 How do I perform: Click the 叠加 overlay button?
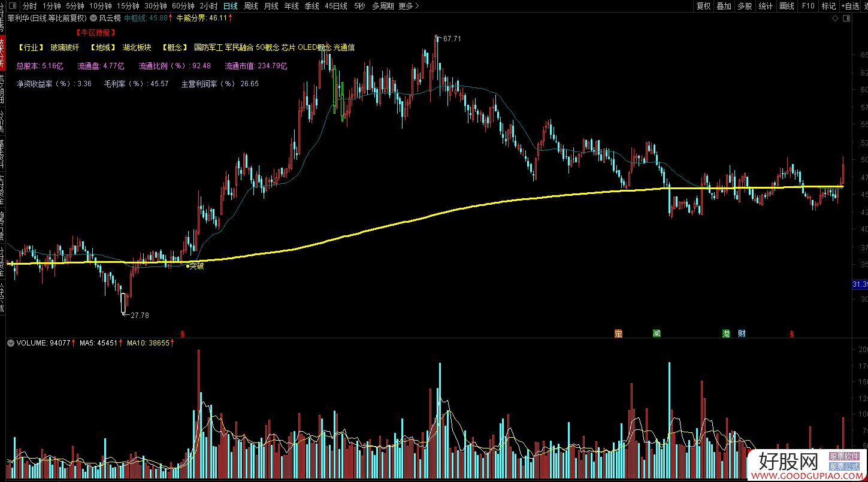724,6
